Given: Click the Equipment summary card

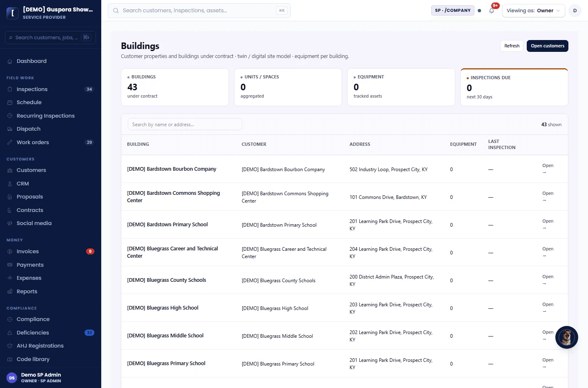Looking at the screenshot, I should (401, 87).
